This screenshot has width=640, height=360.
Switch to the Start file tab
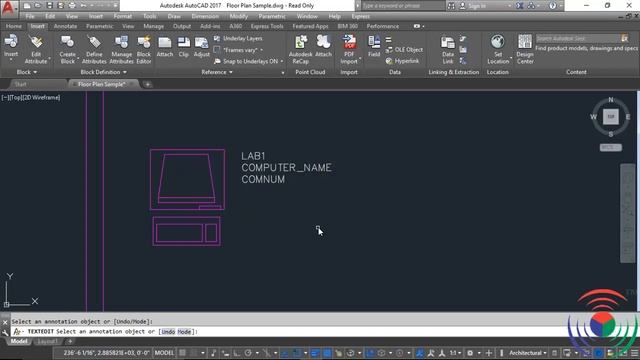click(20, 84)
